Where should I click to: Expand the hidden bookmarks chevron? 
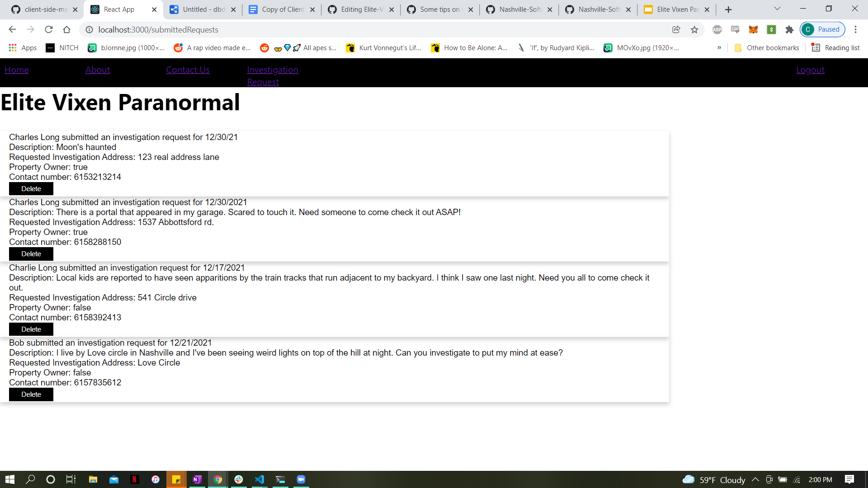click(719, 47)
